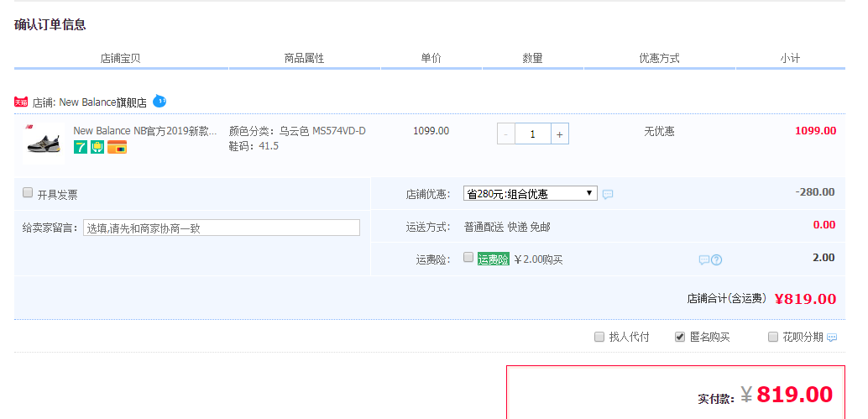Decrease quantity with the minus button
The width and height of the screenshot is (868, 419).
[506, 134]
